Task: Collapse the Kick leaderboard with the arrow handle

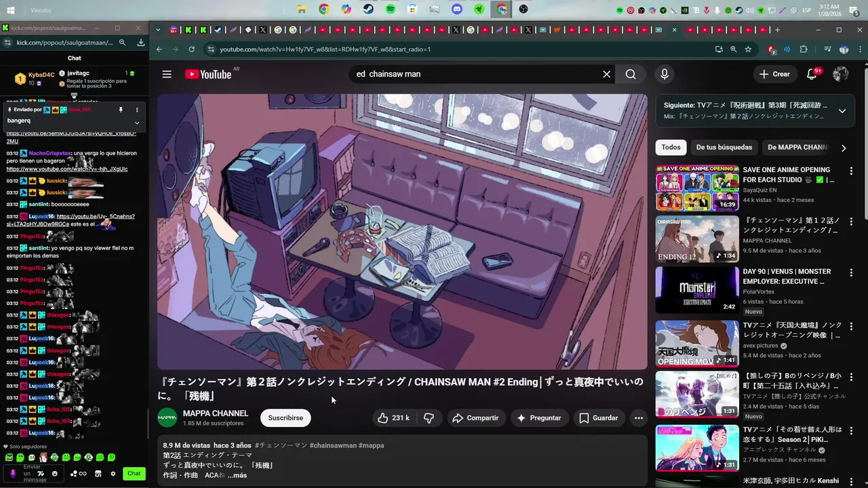Action: point(74,96)
